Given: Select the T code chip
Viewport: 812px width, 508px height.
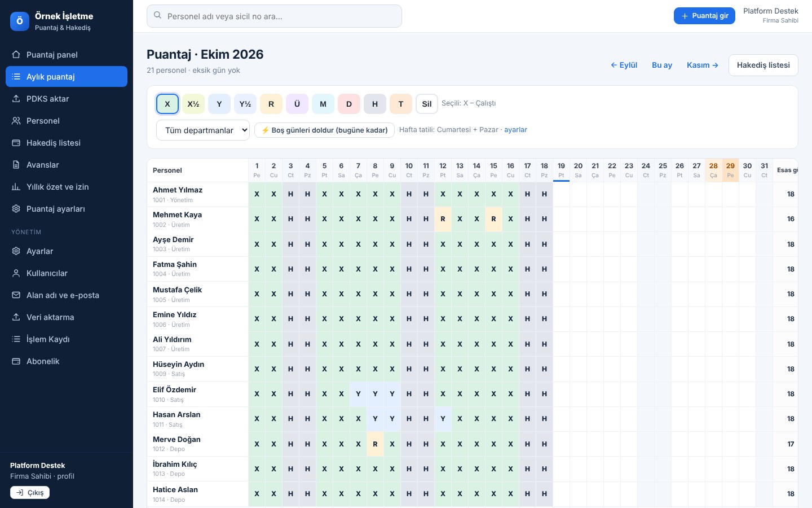Looking at the screenshot, I should tap(401, 104).
